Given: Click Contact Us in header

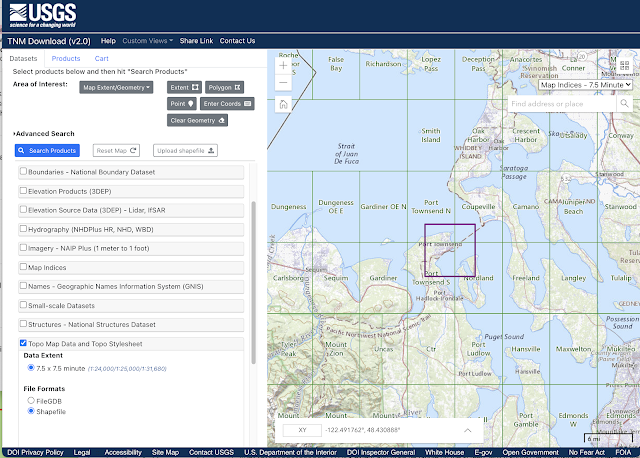Looking at the screenshot, I should [x=237, y=41].
